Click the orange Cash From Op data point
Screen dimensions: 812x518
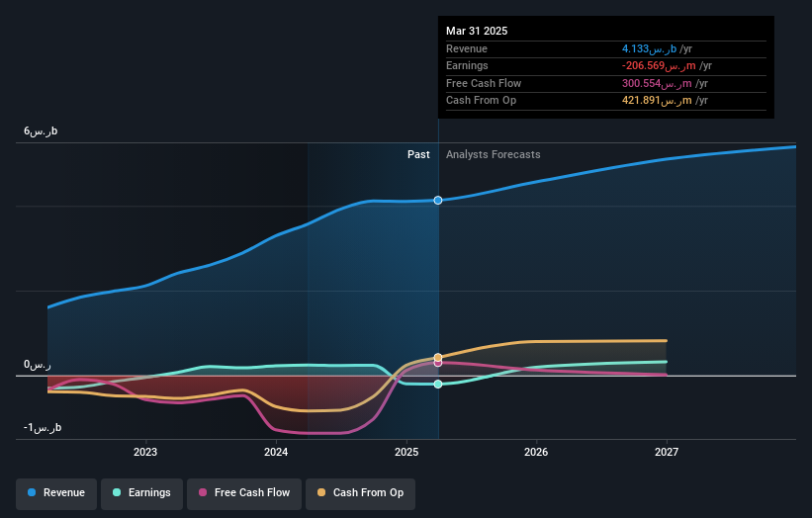tap(438, 357)
